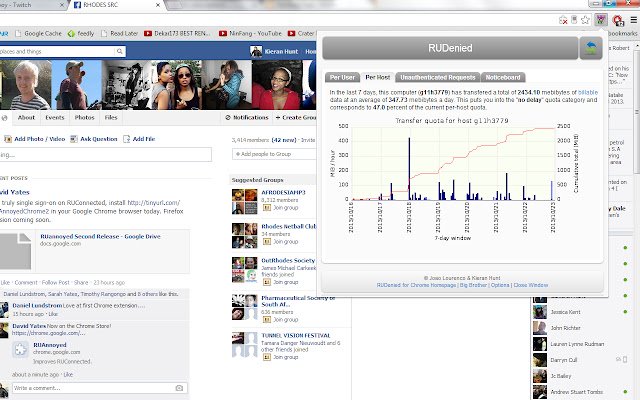Open the group Events tab

click(55, 118)
